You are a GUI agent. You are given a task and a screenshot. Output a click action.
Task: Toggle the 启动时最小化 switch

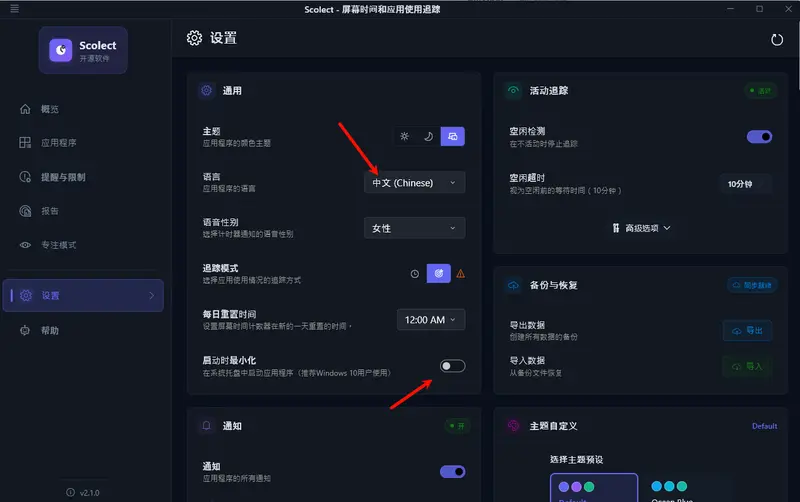[x=453, y=366]
